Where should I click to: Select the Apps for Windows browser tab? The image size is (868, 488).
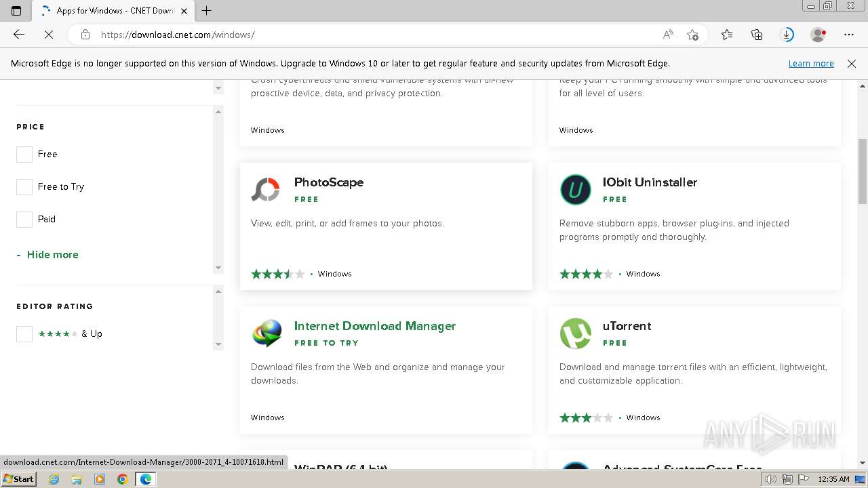point(112,11)
